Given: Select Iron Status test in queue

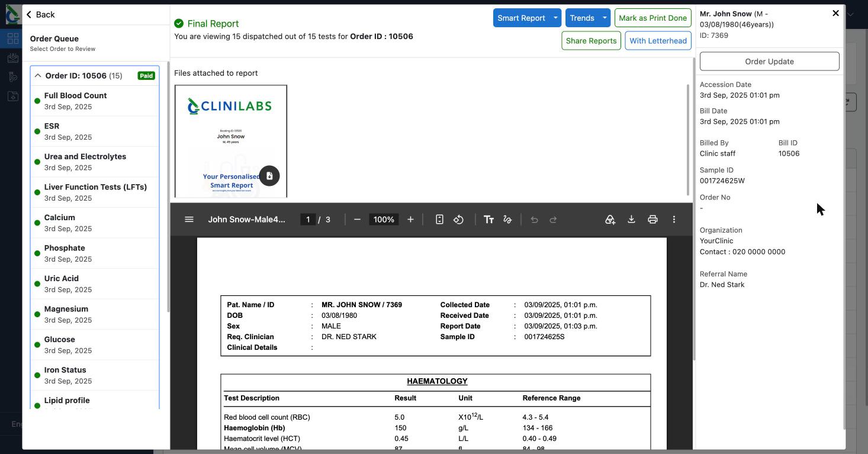Looking at the screenshot, I should tap(95, 375).
